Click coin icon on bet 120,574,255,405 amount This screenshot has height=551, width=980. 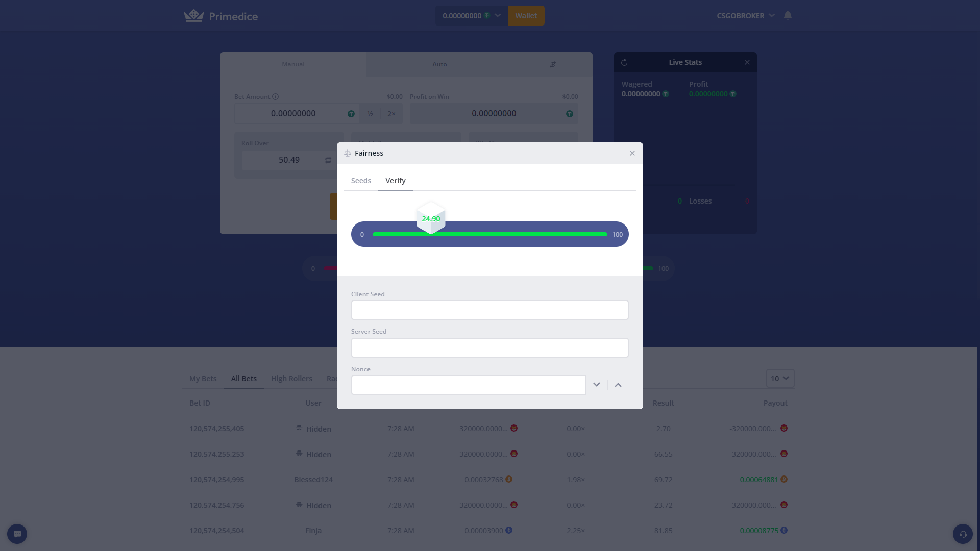pyautogui.click(x=514, y=428)
